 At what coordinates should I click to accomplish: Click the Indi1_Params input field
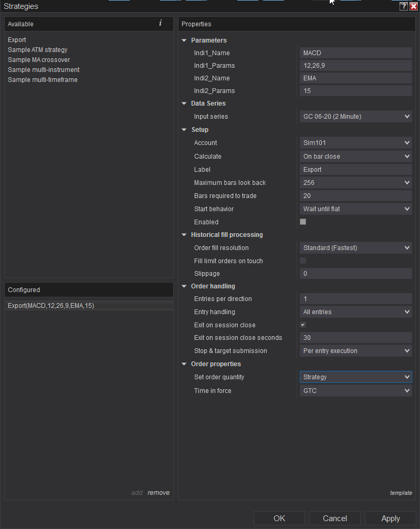pyautogui.click(x=355, y=66)
